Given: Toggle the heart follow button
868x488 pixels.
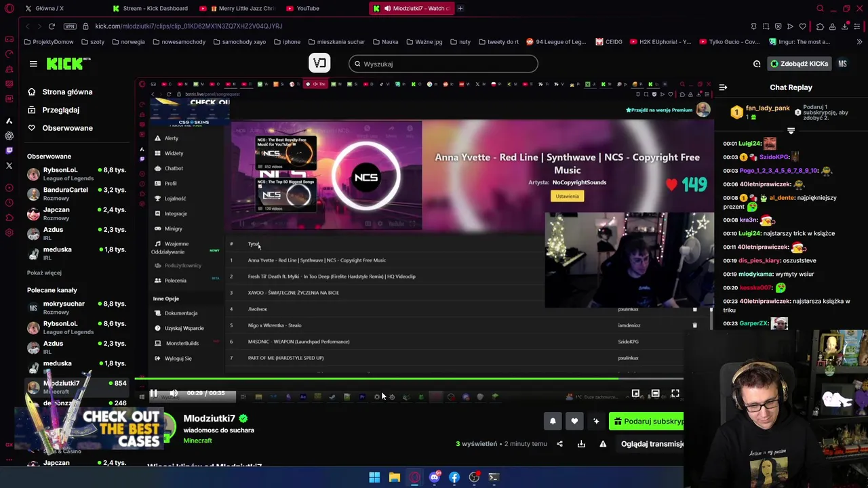Looking at the screenshot, I should pos(574,421).
